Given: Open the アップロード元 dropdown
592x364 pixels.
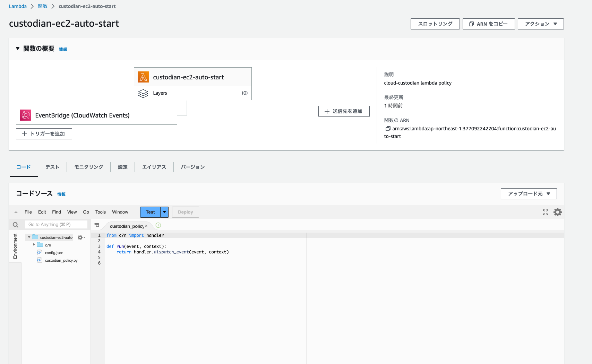Looking at the screenshot, I should 529,194.
